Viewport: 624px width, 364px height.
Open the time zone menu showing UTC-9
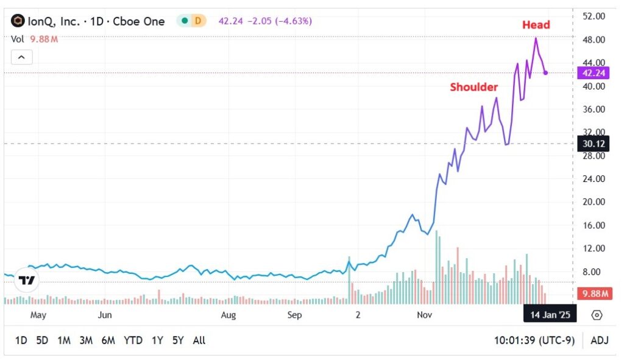[534, 340]
